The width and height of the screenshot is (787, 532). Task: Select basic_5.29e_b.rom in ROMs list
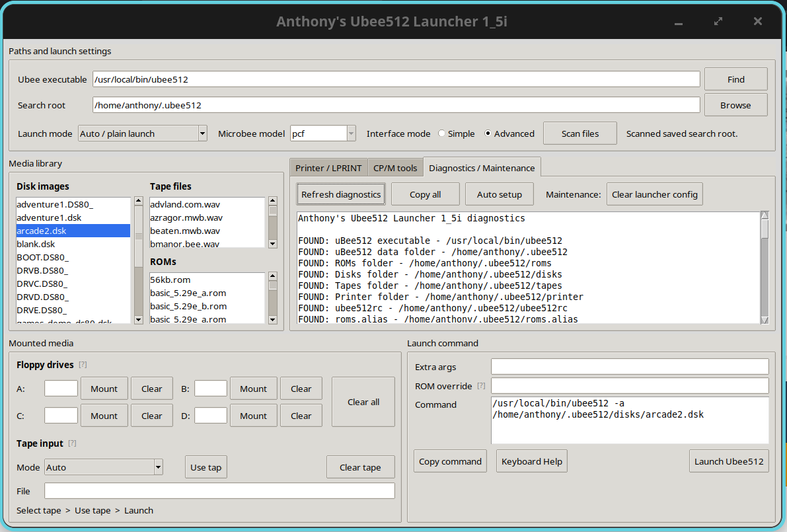(207, 306)
